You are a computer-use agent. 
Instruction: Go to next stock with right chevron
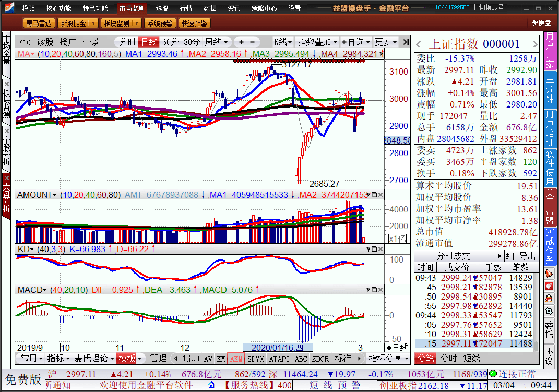535,44
